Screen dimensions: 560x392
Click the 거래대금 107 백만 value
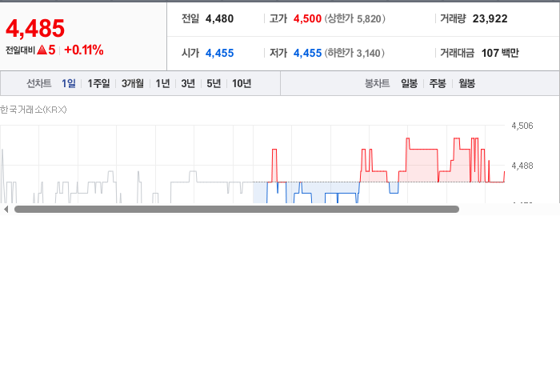(x=500, y=53)
